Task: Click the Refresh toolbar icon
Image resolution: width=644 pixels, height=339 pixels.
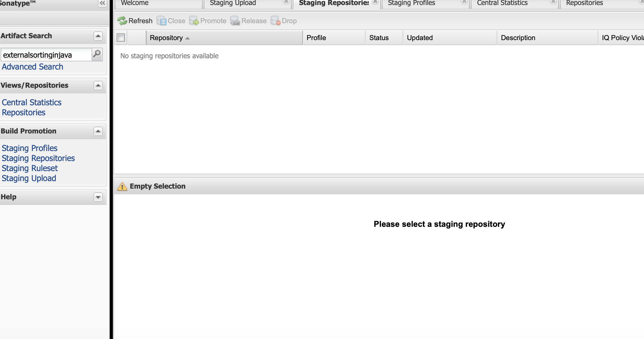Action: pyautogui.click(x=122, y=21)
